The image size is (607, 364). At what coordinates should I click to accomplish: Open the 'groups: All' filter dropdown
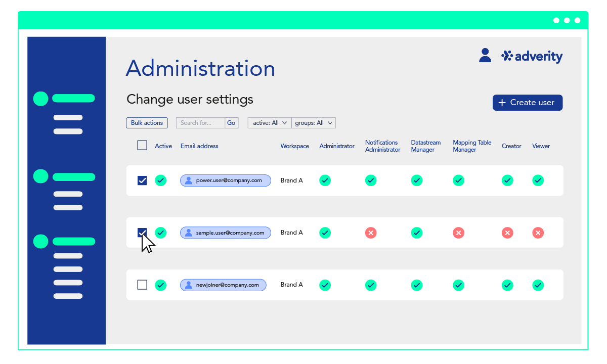click(314, 123)
